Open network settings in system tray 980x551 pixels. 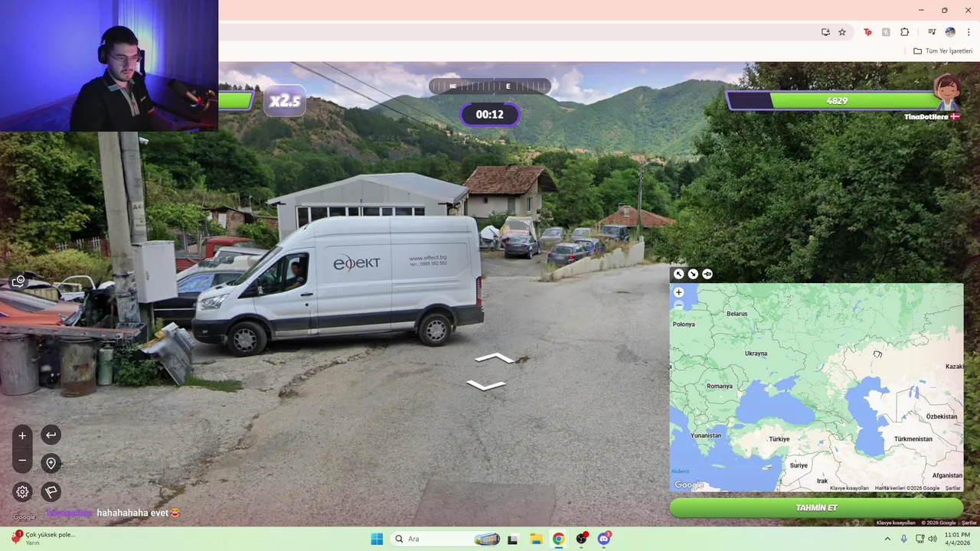click(x=920, y=539)
